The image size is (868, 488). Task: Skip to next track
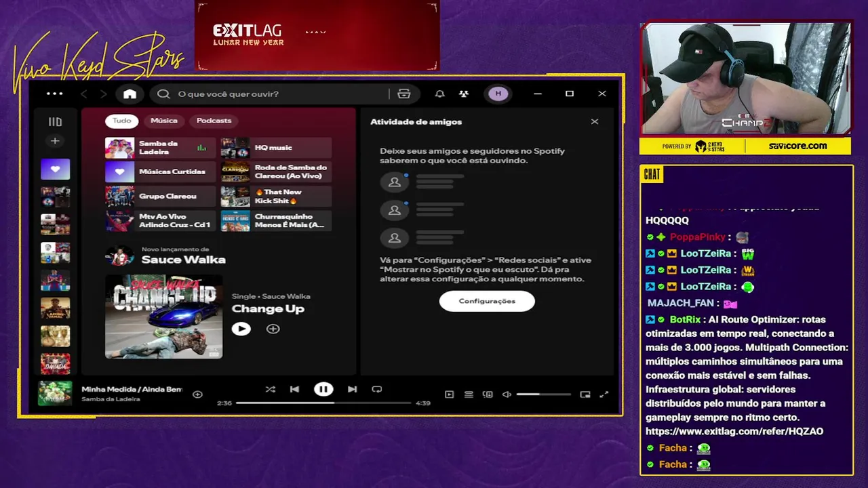point(352,389)
